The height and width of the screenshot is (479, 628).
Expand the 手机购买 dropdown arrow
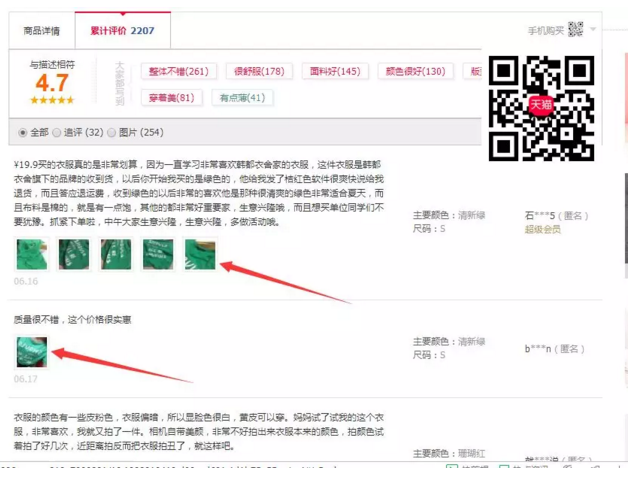click(593, 29)
